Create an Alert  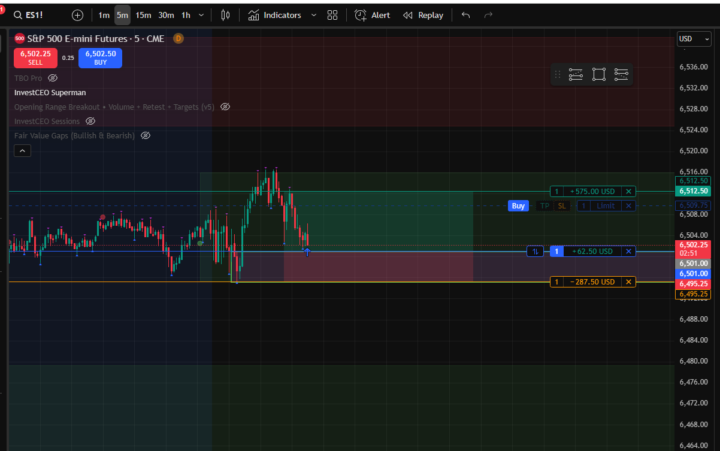[x=372, y=15]
